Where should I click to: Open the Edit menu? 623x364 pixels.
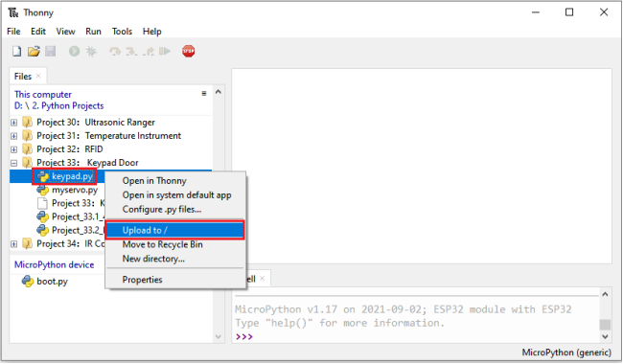pos(38,32)
